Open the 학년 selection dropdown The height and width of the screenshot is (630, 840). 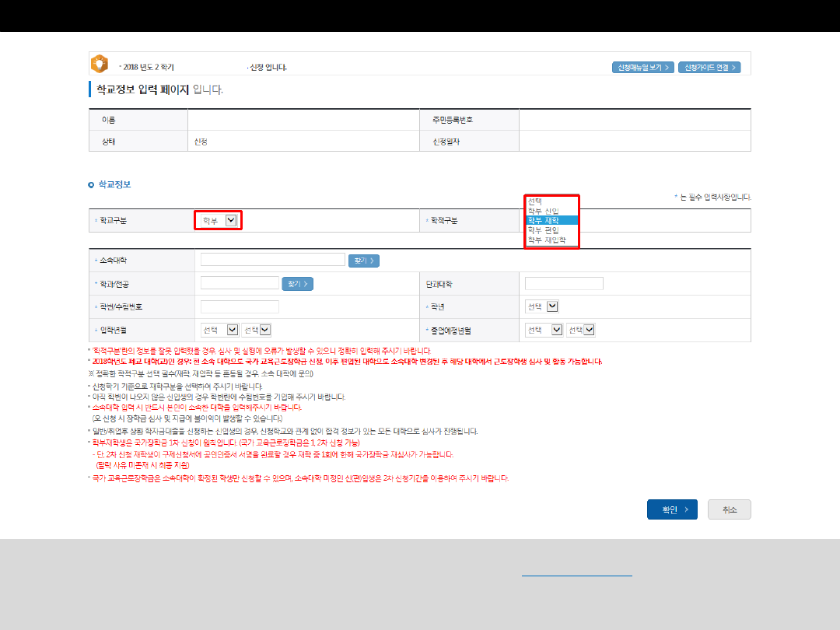tap(542, 306)
